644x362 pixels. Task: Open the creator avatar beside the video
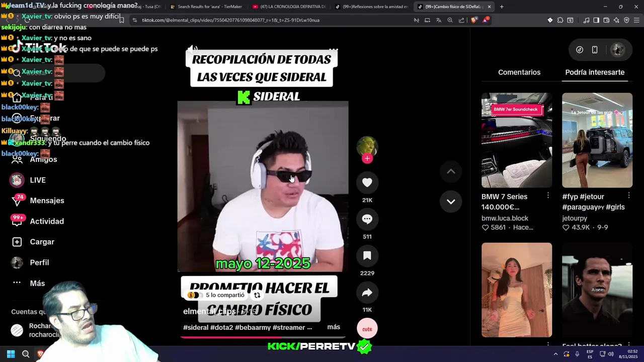pos(367,146)
